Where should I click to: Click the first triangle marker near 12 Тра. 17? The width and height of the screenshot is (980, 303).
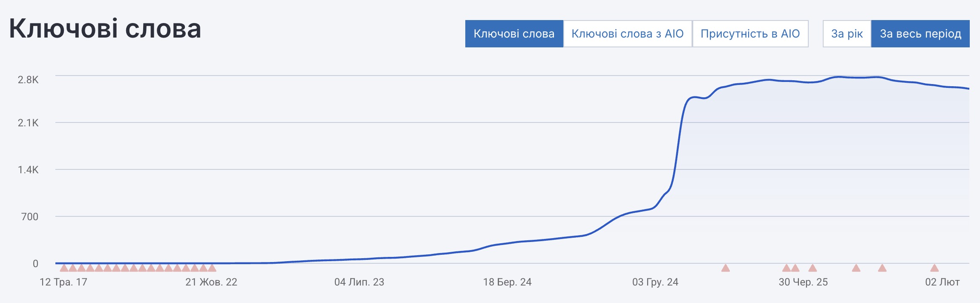(64, 268)
